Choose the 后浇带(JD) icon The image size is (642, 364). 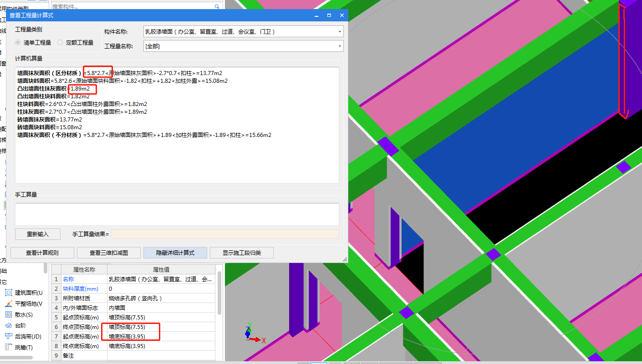pyautogui.click(x=8, y=336)
